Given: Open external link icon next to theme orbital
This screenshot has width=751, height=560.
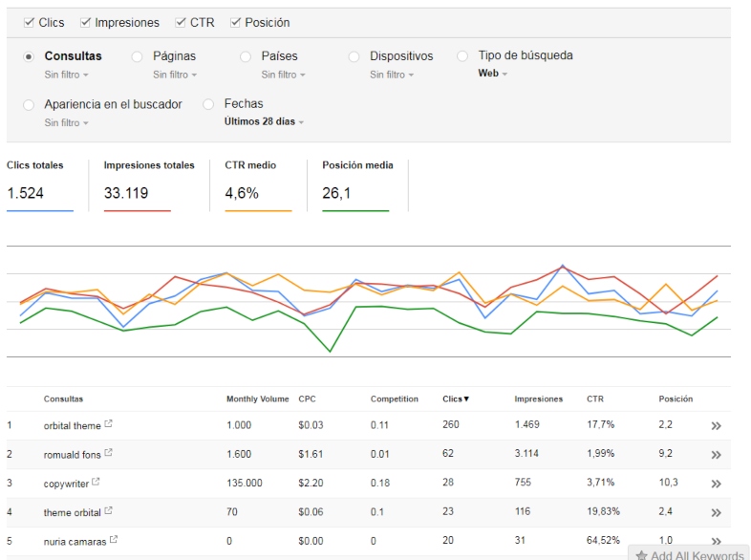Looking at the screenshot, I should [108, 510].
